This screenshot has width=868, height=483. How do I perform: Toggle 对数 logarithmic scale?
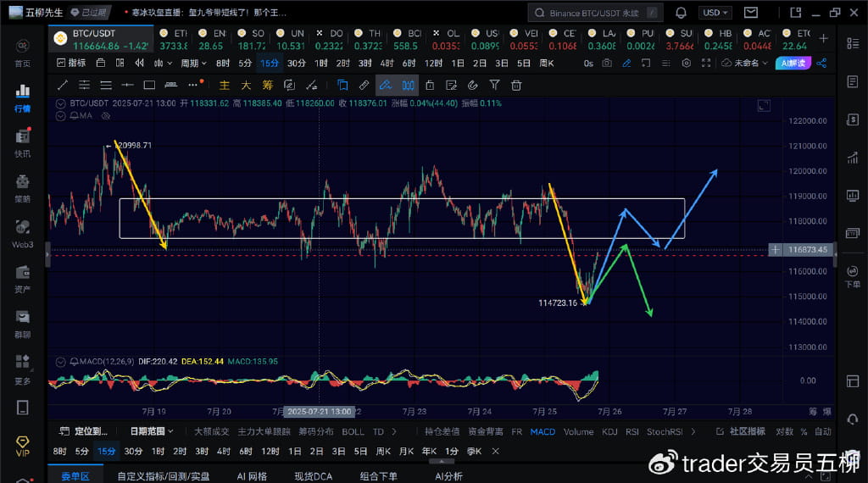784,431
